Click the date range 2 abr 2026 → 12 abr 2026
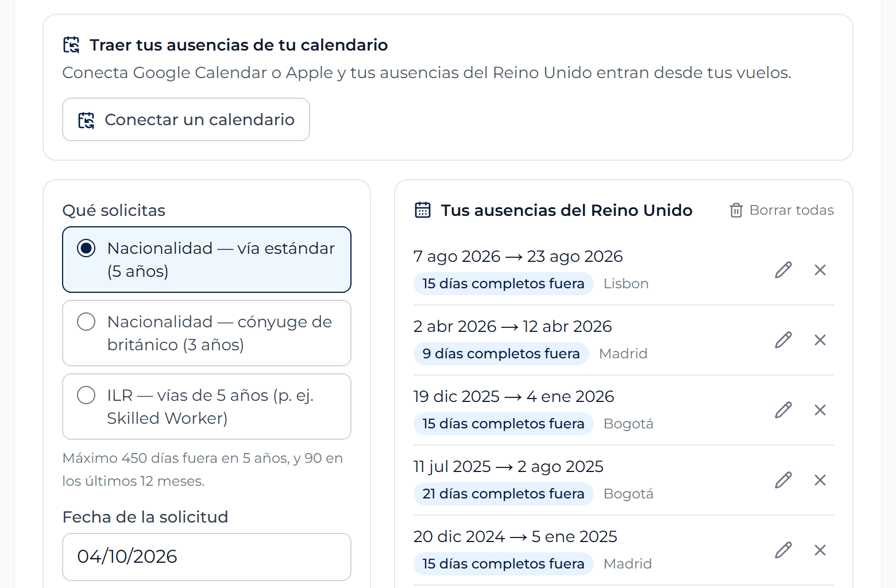896x588 pixels. point(513,326)
